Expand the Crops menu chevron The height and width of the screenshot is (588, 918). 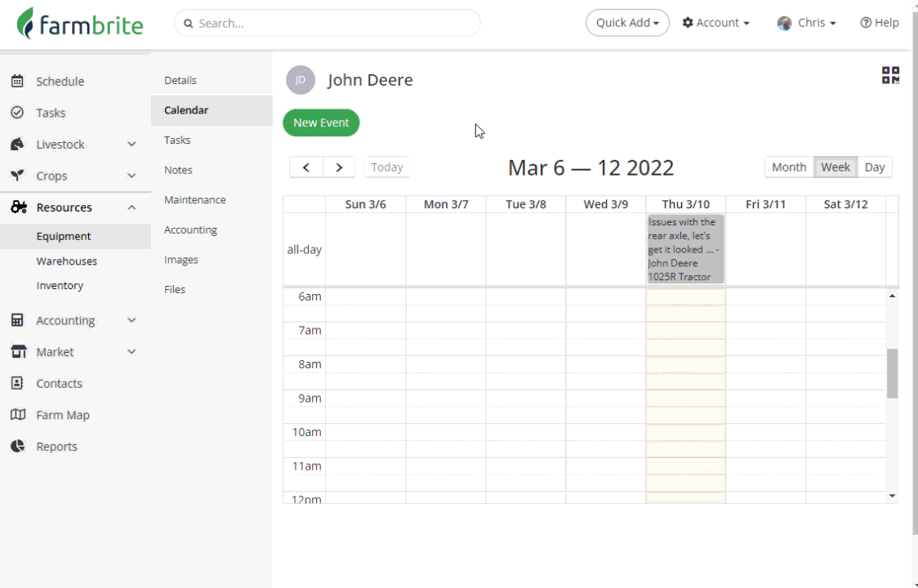(x=131, y=176)
